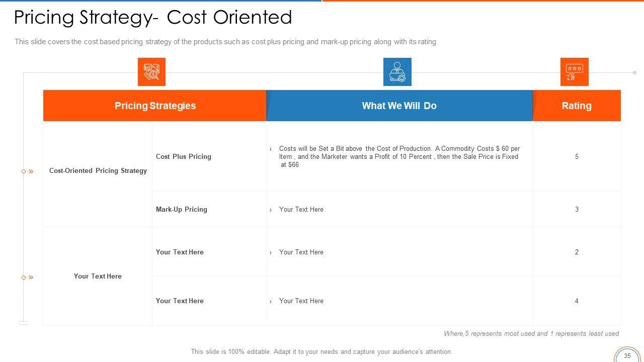This screenshot has height=362, width=644.
Task: Select rating value 3 for Mark-Up Pricing
Action: coord(577,209)
